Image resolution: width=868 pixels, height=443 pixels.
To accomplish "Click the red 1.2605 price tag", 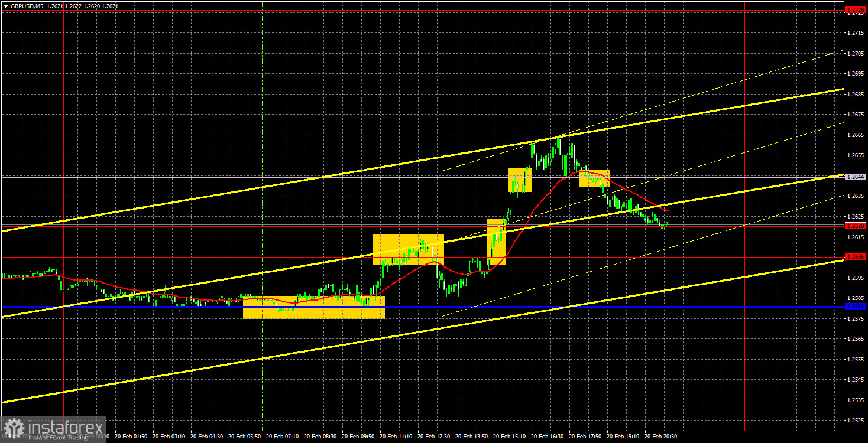I will tap(856, 256).
